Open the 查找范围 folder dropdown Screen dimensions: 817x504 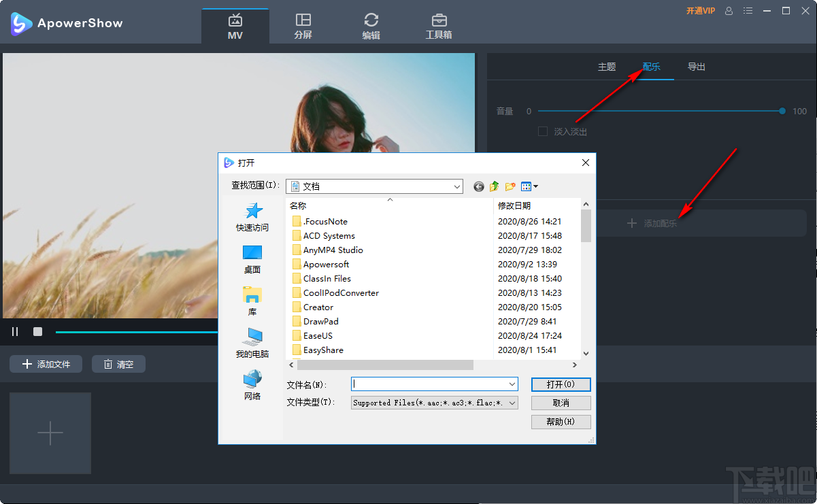pyautogui.click(x=374, y=186)
